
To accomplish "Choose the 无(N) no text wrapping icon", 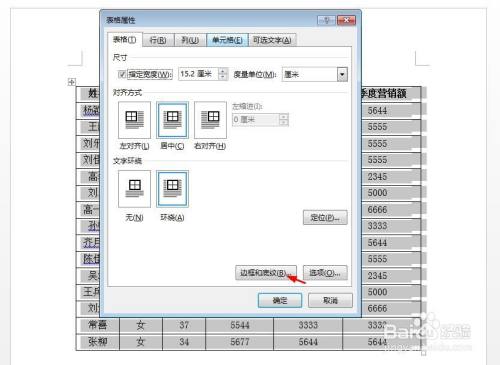I will coord(134,189).
